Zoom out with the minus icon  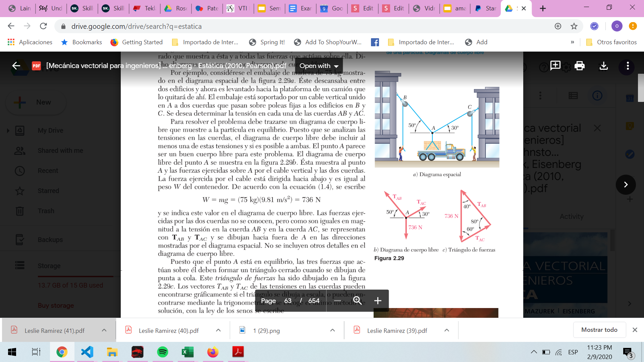click(337, 301)
